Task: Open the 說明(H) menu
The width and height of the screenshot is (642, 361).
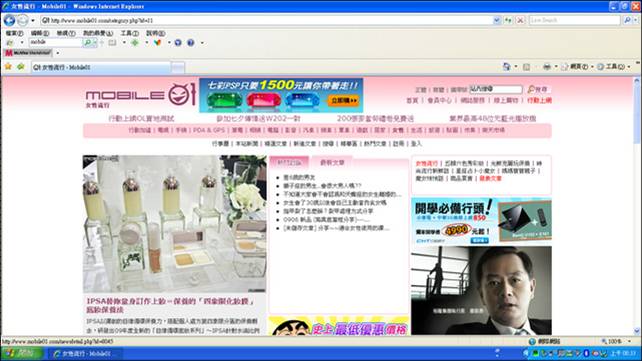Action: tap(155, 33)
